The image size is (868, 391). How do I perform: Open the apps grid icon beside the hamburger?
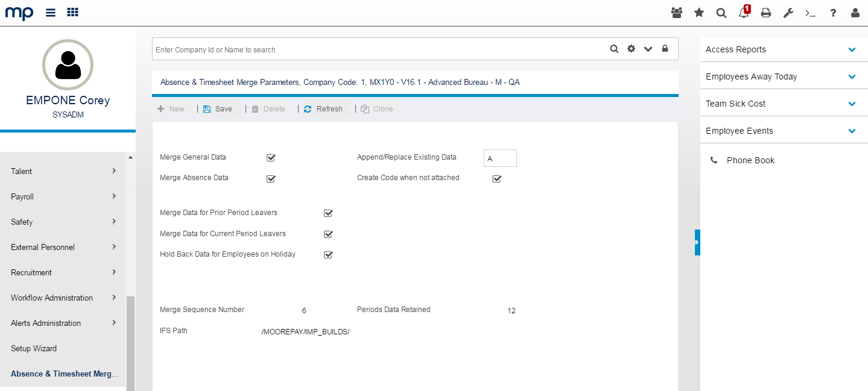[72, 12]
